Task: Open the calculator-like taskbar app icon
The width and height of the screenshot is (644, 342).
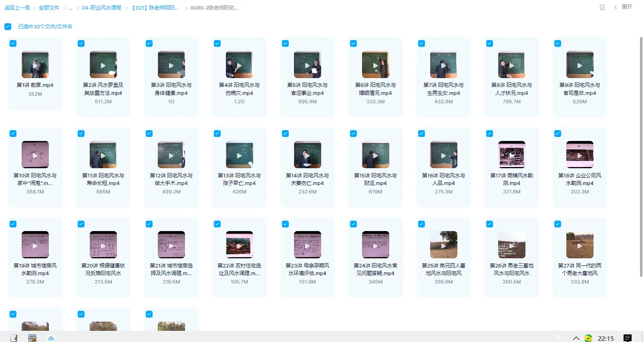Action: point(32,338)
